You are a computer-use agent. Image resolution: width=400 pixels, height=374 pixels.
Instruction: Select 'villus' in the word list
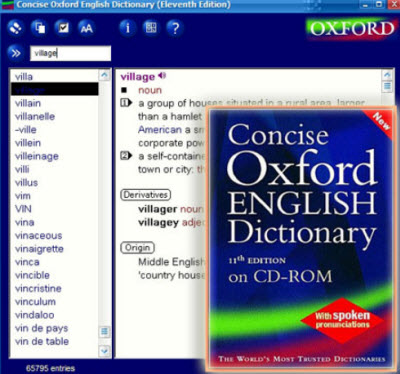26,183
